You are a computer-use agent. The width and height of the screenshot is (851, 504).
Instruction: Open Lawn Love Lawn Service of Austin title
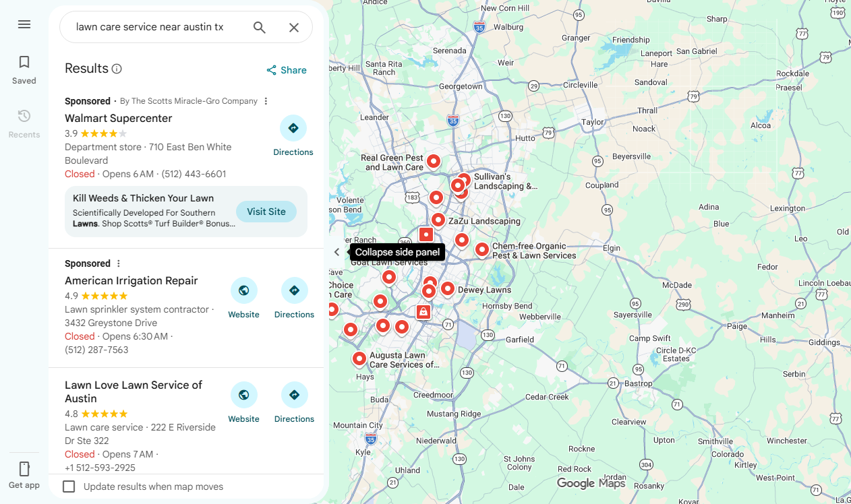coord(134,391)
